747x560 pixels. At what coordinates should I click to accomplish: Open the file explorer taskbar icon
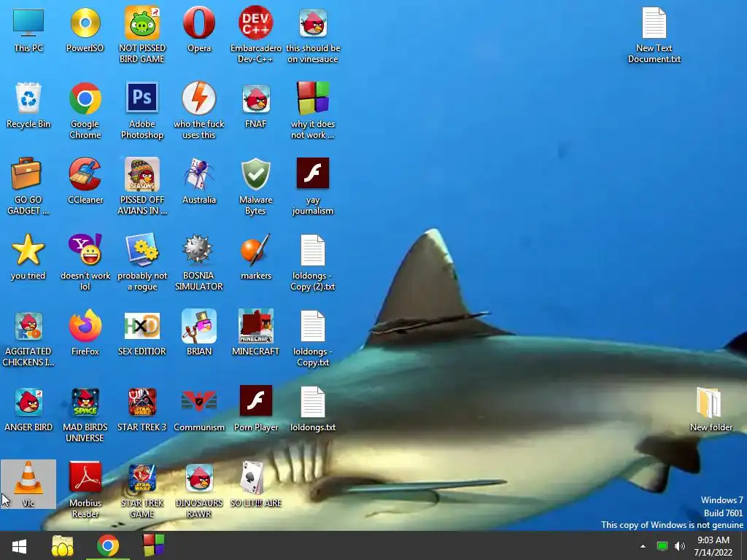point(63,545)
